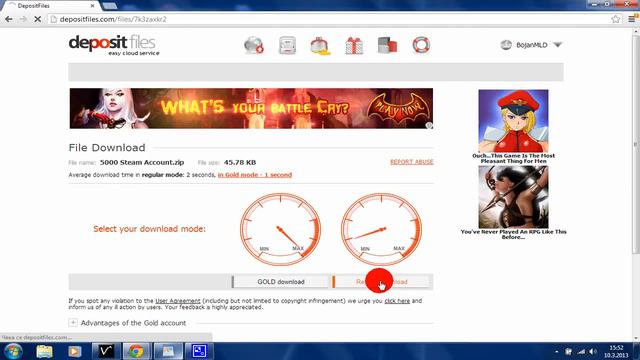Open the User Agreement link
The image size is (640, 360).
[178, 301]
